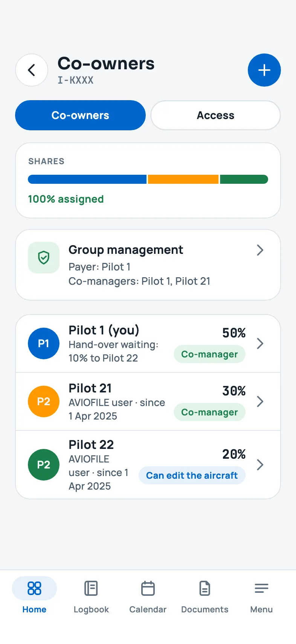Expand Pilot 21 row chevron

(260, 401)
